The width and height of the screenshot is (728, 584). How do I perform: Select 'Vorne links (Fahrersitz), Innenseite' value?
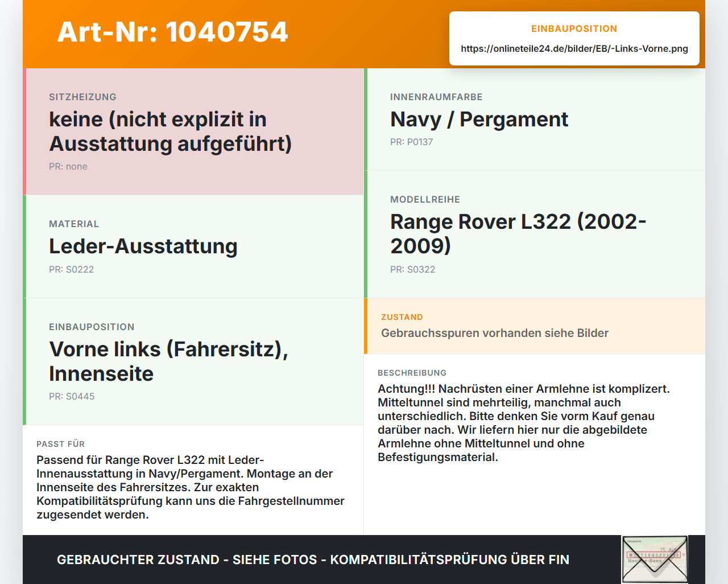tap(168, 361)
